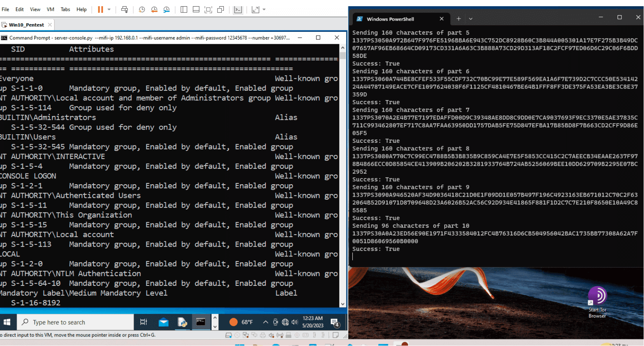Open the snapshot manager
The image size is (644, 346).
point(167,9)
